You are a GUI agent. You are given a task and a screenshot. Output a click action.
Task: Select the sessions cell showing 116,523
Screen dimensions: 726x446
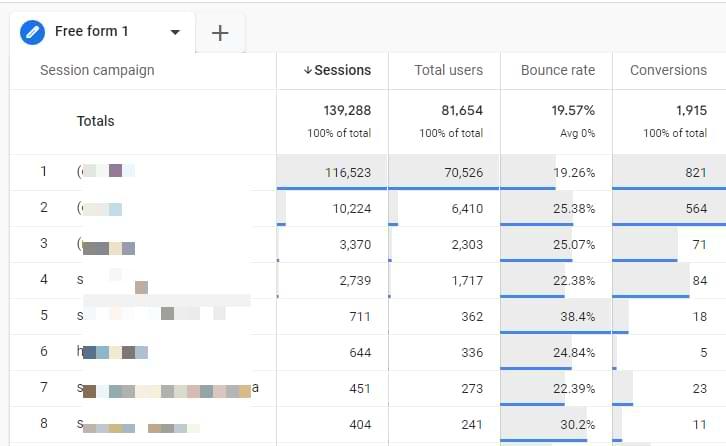(x=348, y=172)
